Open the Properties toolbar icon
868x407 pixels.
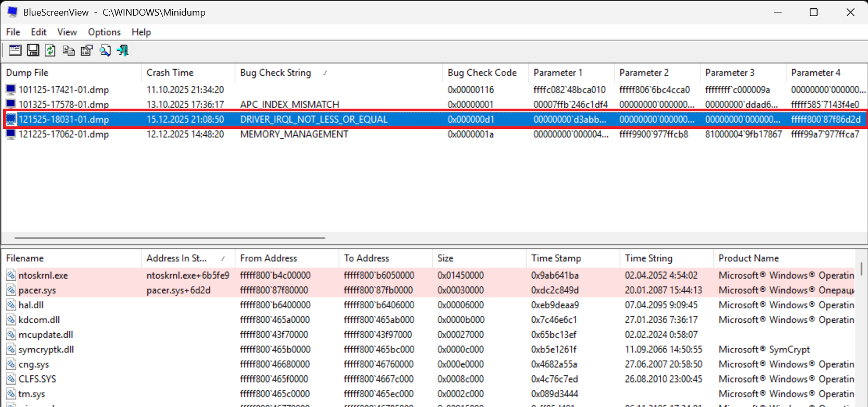87,50
